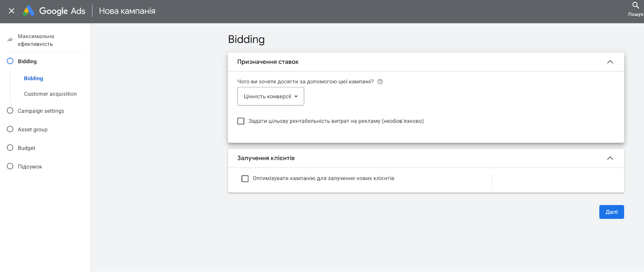The image size is (644, 272).
Task: Click the Максимальна ефективність trend icon
Action: (x=10, y=40)
